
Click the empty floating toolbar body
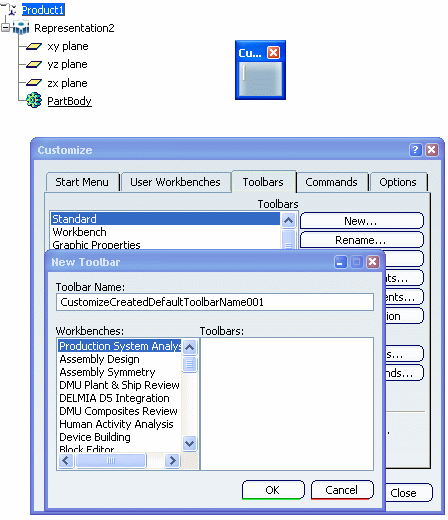[260, 79]
